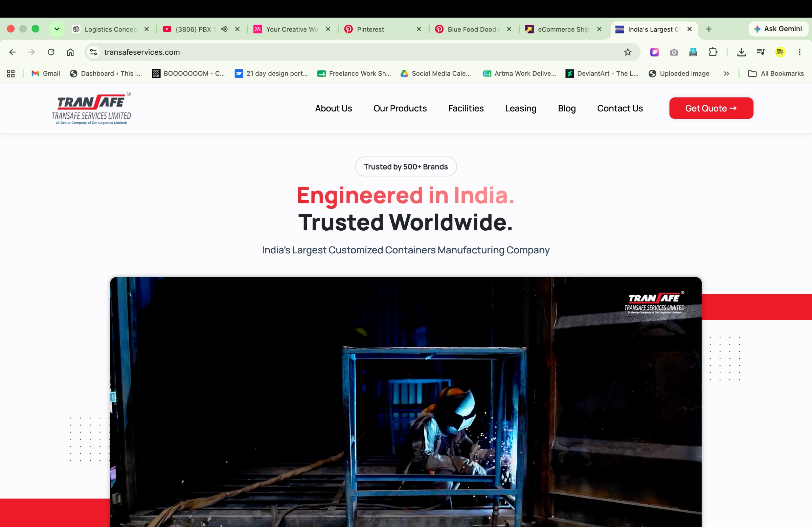Show hidden bookmarks via the double chevron
Screen dimensions: 812x527
point(726,74)
